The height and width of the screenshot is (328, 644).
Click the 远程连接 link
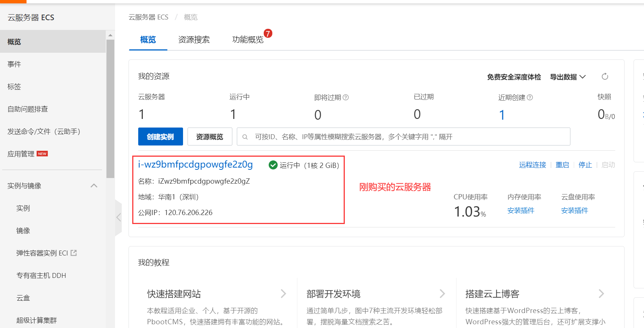pos(533,165)
